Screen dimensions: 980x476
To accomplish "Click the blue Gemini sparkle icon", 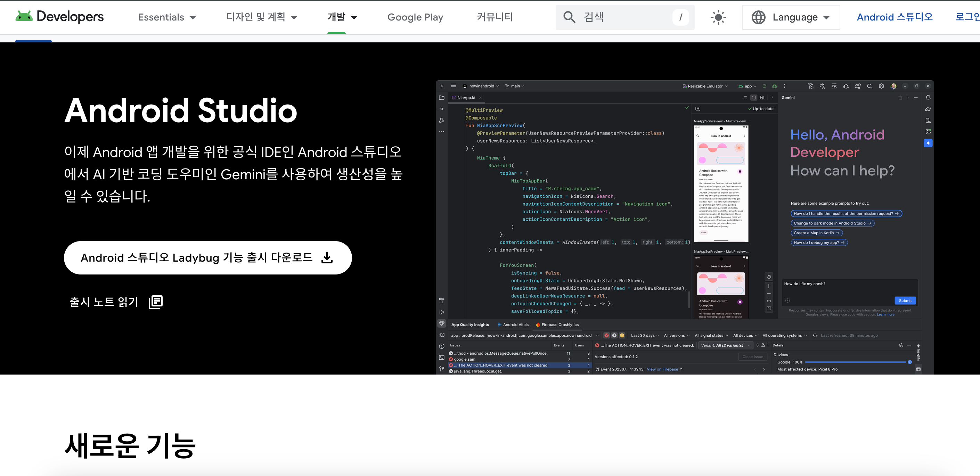I will pyautogui.click(x=928, y=143).
